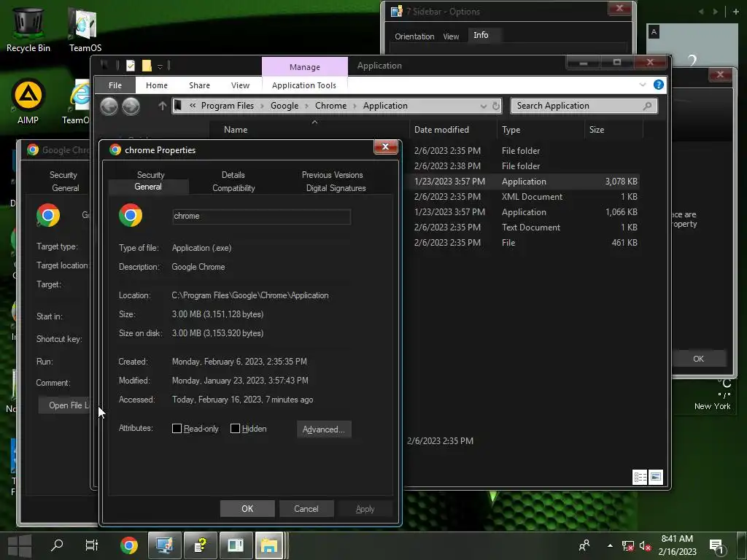
Task: Click the Chrome breadcrumb in address bar
Action: pyautogui.click(x=330, y=106)
